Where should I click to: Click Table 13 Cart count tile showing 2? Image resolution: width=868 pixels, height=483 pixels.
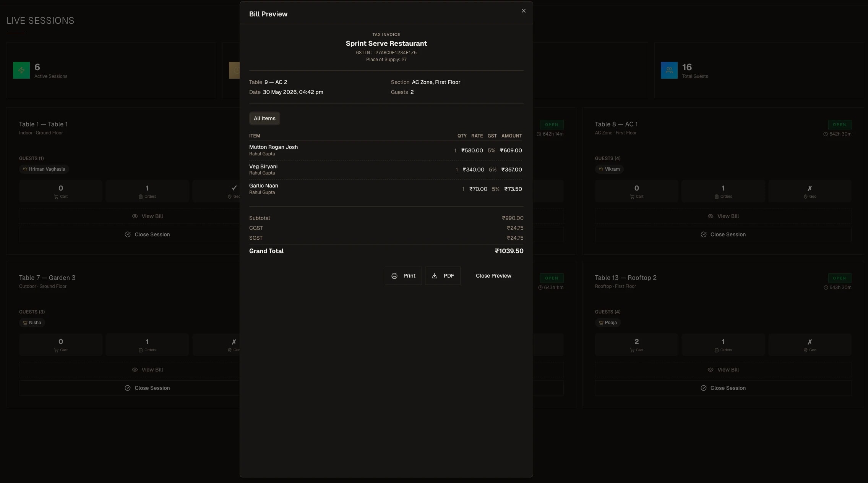[x=636, y=344]
